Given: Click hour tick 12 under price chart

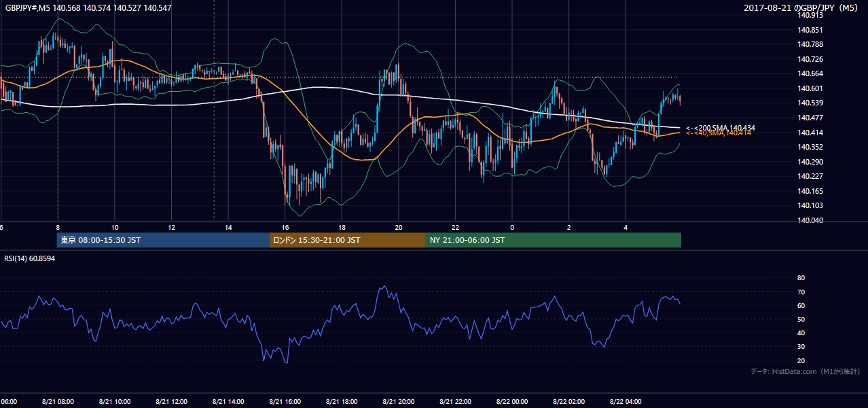Looking at the screenshot, I should point(171,228).
